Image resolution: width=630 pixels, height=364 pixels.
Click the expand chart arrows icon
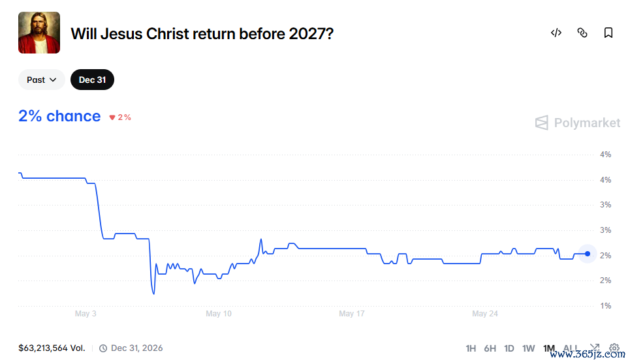point(595,348)
